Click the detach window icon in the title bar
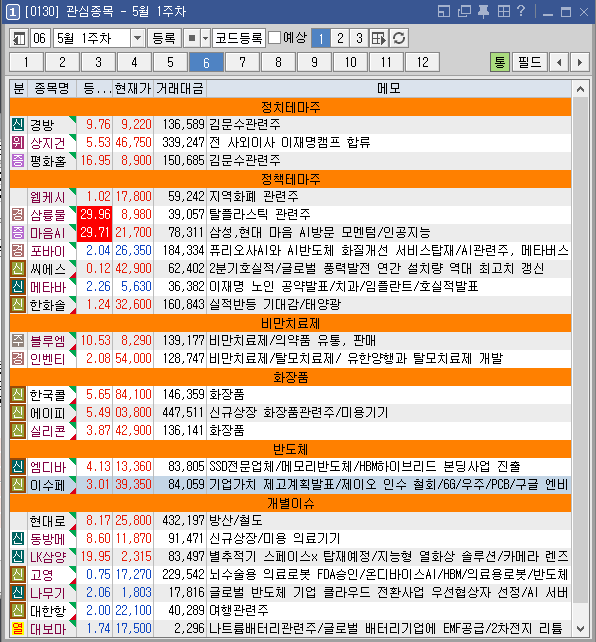This screenshot has width=596, height=642. (444, 11)
